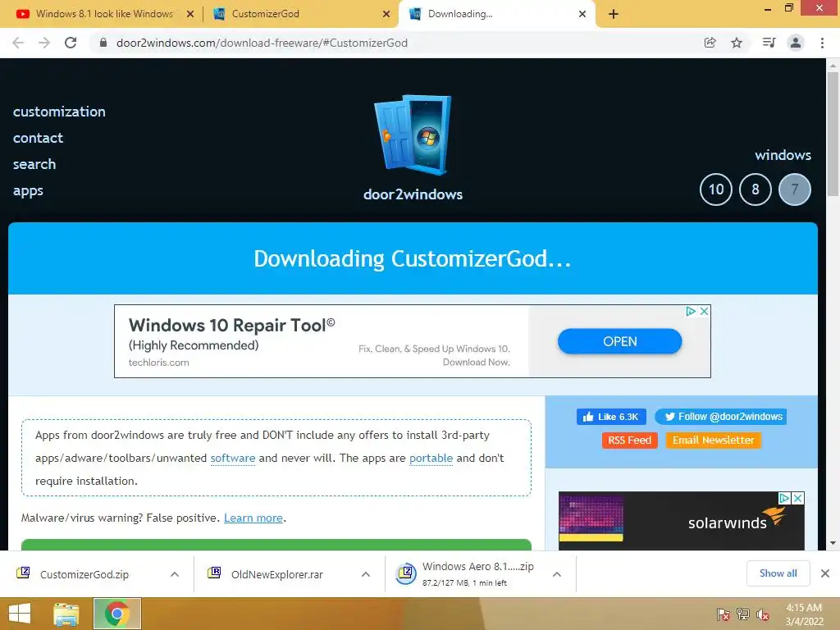
Task: Open the contact menu item
Action: tap(38, 138)
